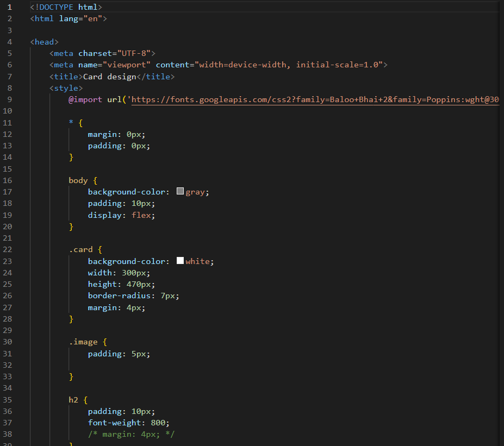The image size is (504, 446).
Task: Click the h2 selector on line 35
Action: 73,400
